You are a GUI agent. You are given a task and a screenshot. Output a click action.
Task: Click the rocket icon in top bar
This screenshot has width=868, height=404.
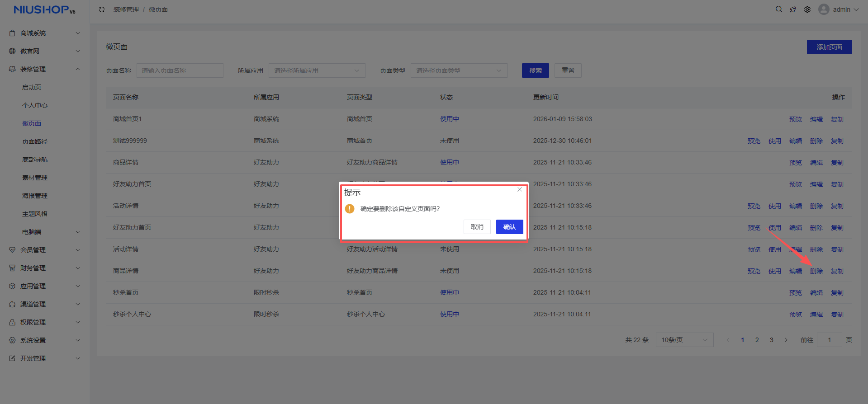pos(793,9)
